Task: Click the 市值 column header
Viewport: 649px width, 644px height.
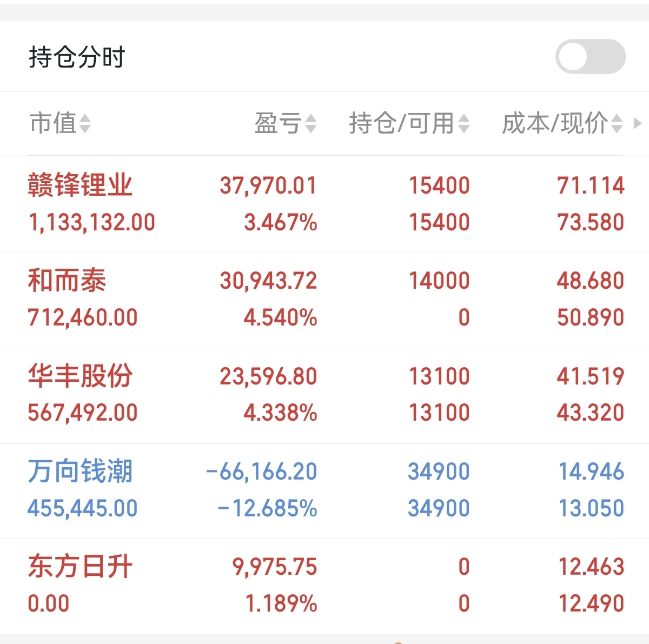Action: click(x=53, y=123)
